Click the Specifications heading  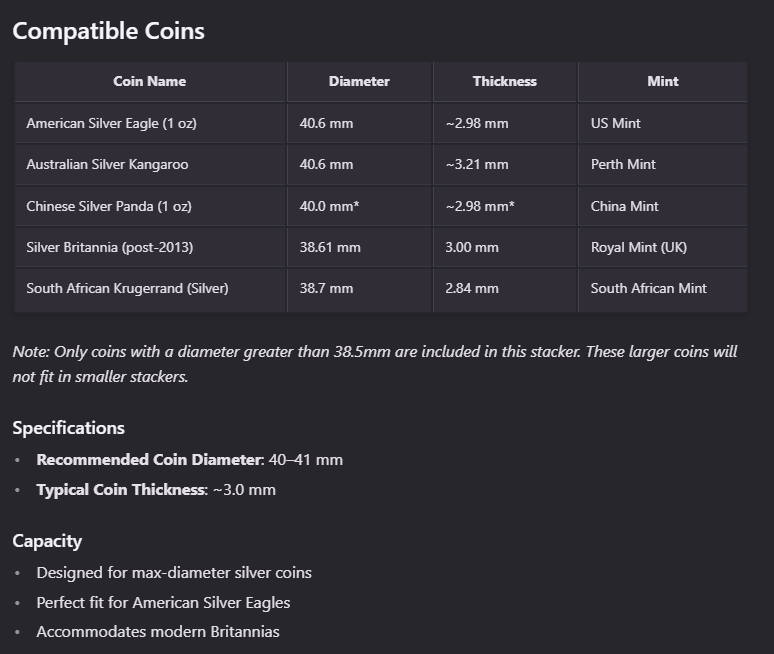point(68,428)
